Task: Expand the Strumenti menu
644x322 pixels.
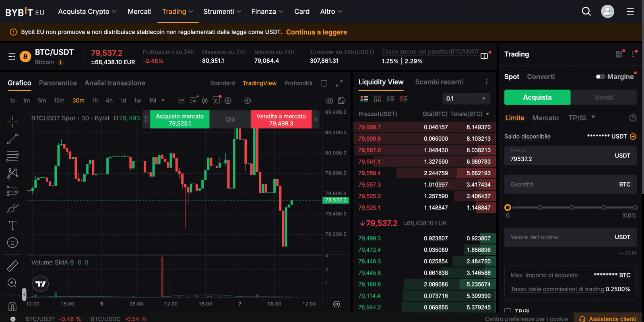Action: (x=222, y=12)
